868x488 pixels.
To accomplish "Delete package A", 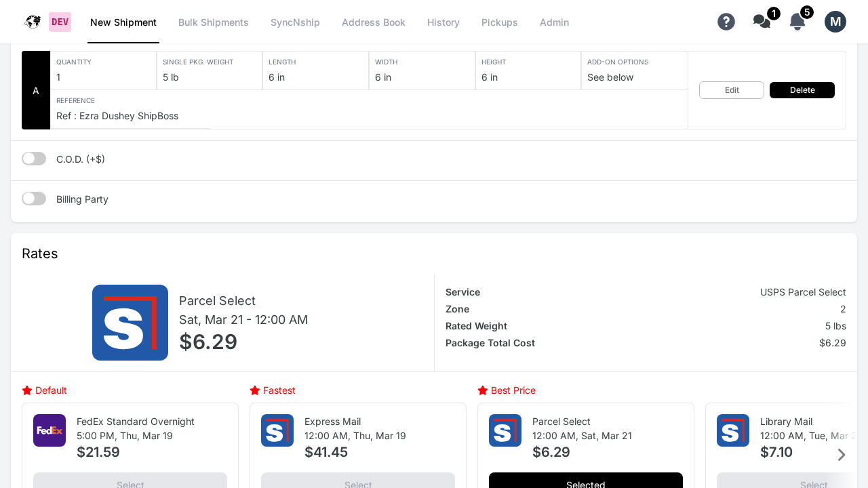I will pos(802,89).
